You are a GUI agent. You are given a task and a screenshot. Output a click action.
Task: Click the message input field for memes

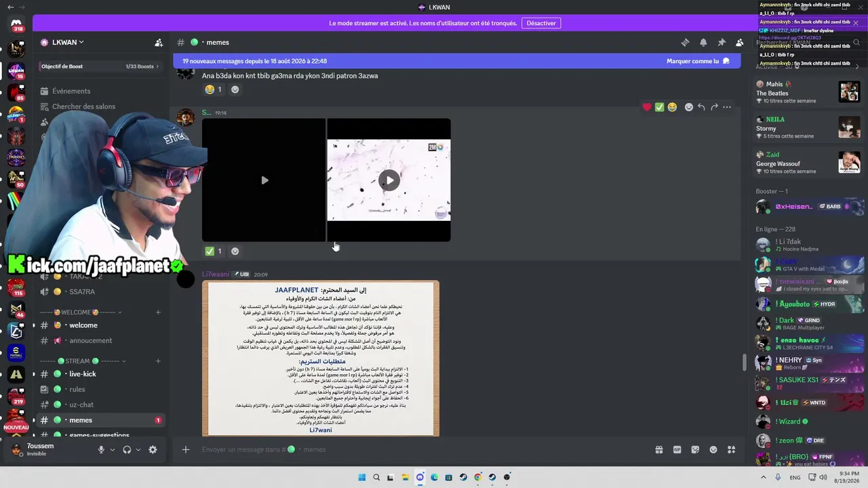click(x=420, y=449)
